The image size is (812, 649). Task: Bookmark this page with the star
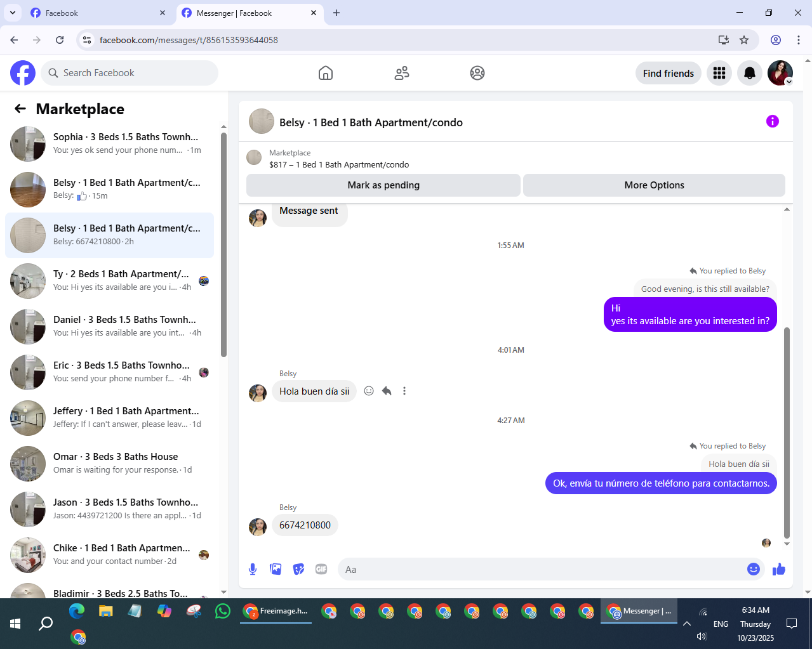click(x=744, y=40)
